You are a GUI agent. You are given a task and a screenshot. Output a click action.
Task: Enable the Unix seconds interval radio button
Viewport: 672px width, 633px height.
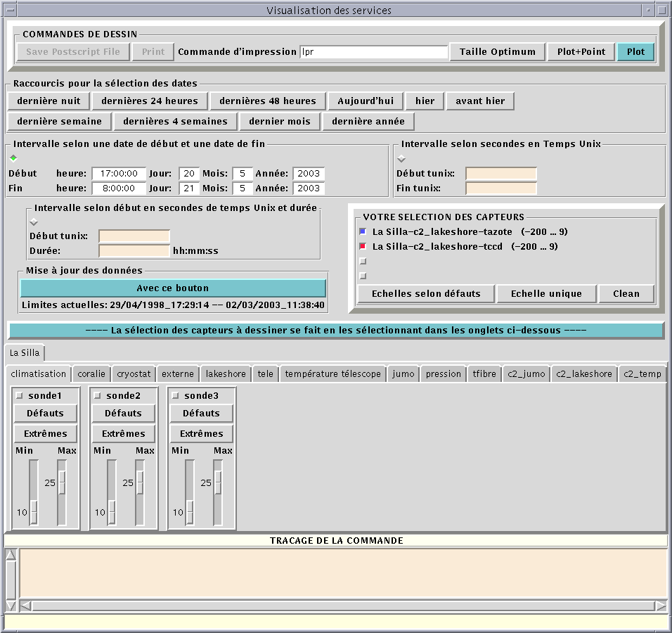pyautogui.click(x=401, y=158)
